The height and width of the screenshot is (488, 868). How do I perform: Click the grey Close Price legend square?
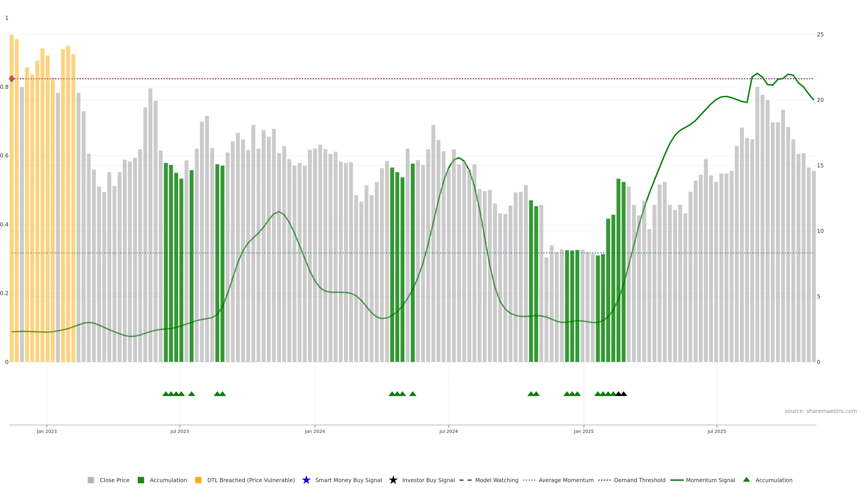91,480
